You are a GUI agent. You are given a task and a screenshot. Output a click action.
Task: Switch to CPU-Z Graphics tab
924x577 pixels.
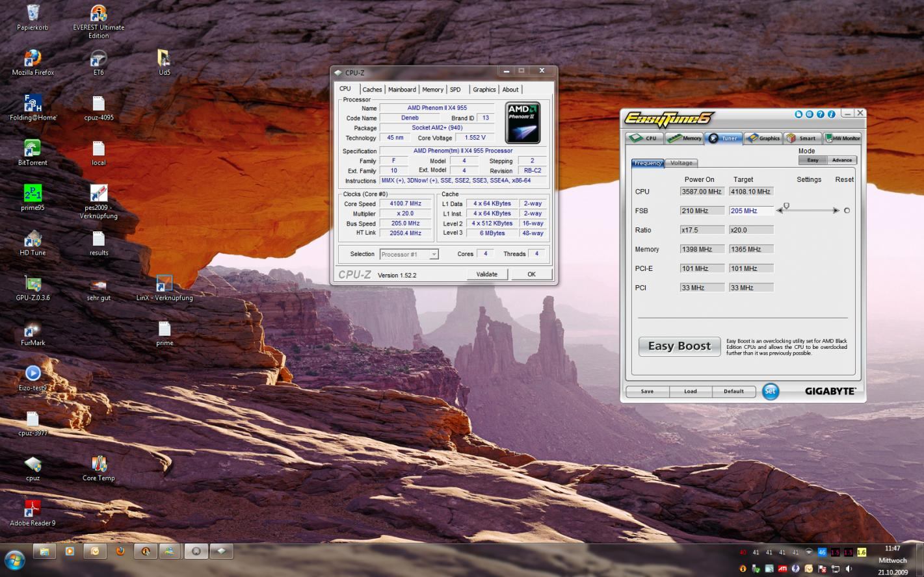click(484, 90)
